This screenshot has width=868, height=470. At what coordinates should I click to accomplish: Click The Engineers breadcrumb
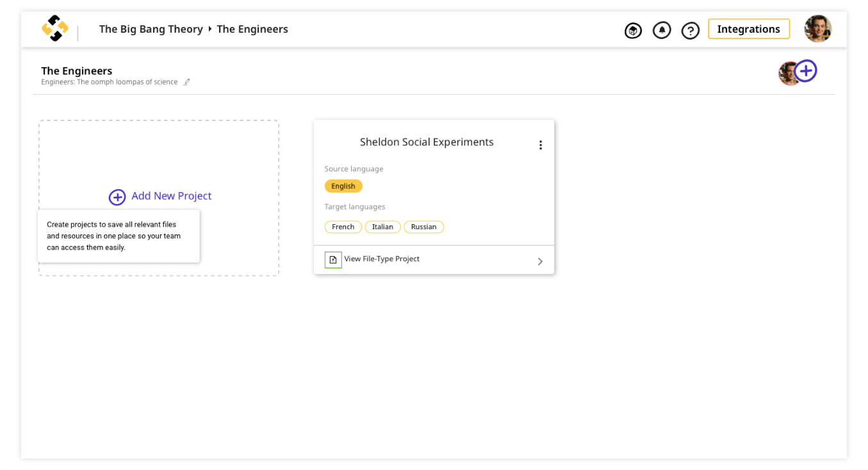click(252, 29)
